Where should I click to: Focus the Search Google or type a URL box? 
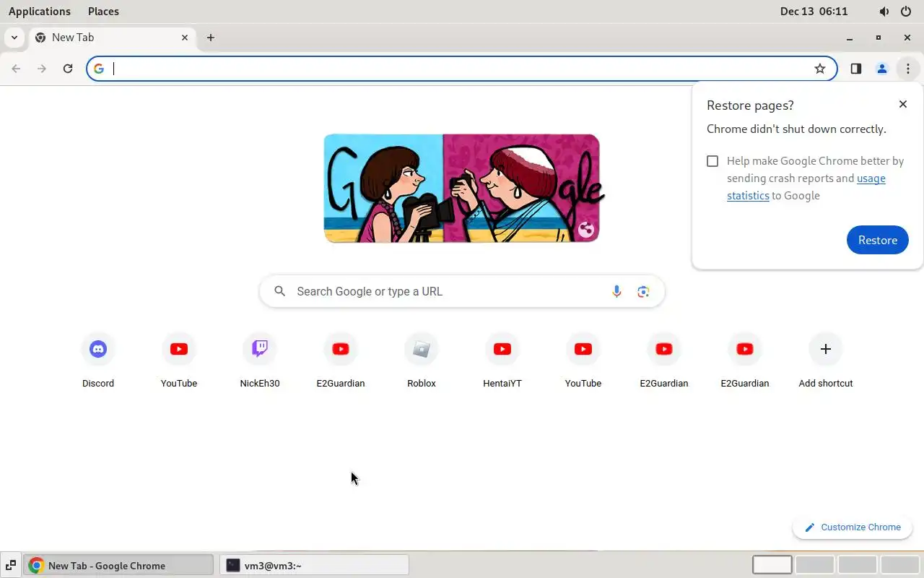point(462,291)
